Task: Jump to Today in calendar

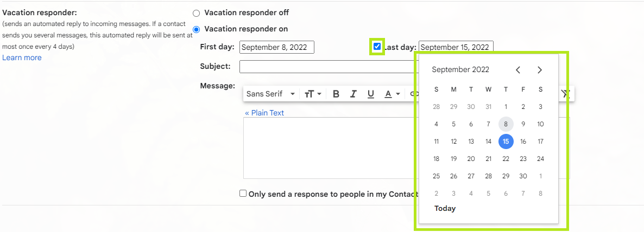Action: point(445,209)
